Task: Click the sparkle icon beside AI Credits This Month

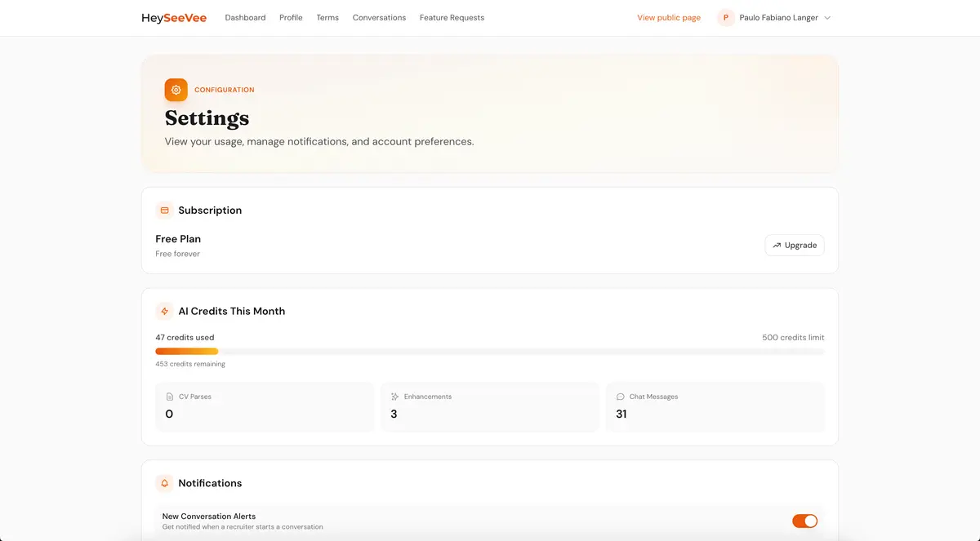Action: click(164, 311)
